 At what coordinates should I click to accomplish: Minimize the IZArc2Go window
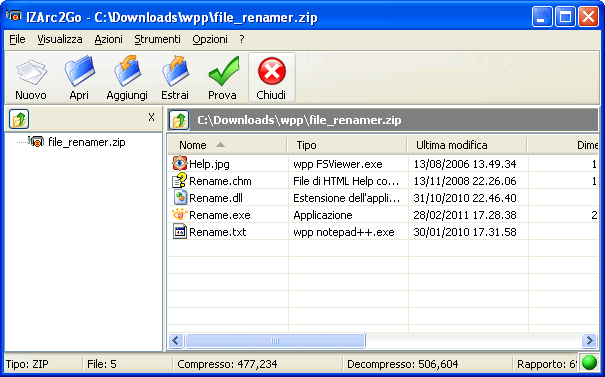542,17
